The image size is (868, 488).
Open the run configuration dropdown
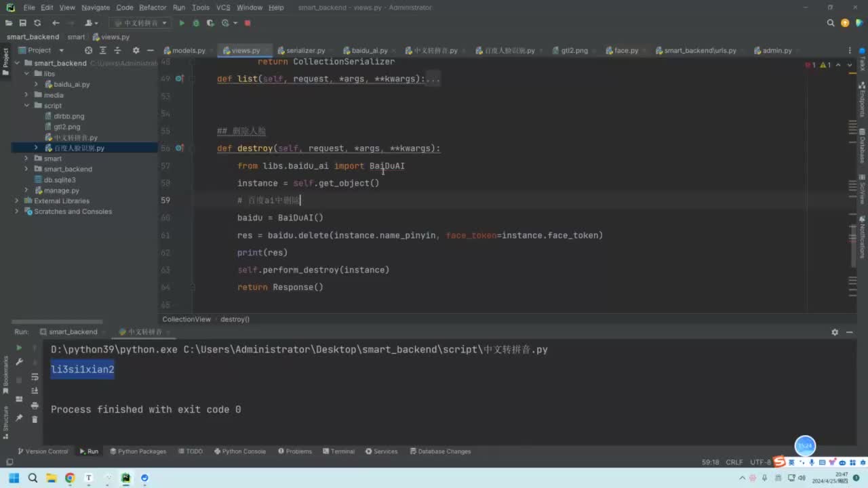point(140,23)
